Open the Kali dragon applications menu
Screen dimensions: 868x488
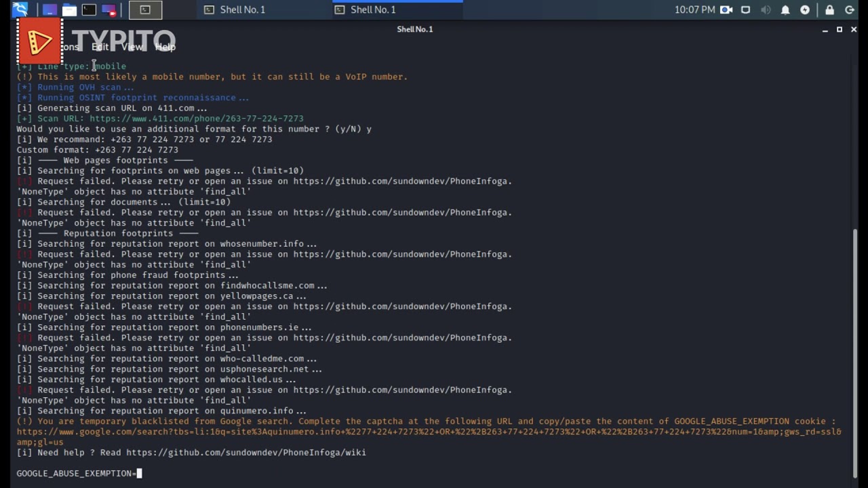20,9
